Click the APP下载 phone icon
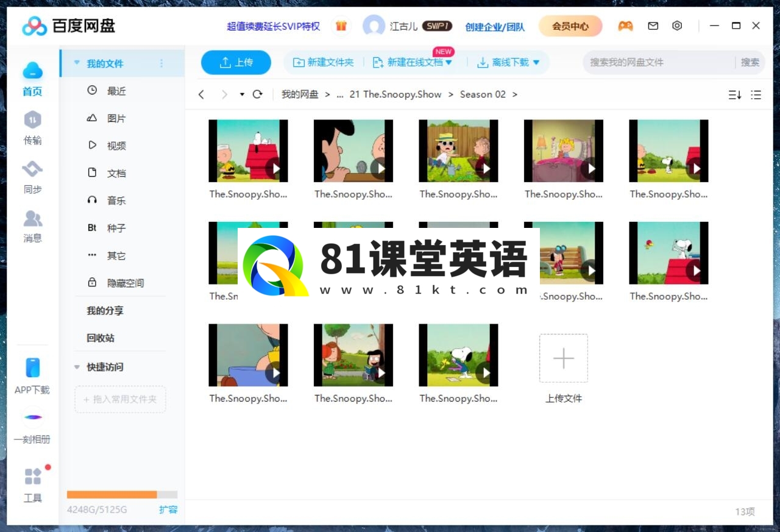Image resolution: width=780 pixels, height=532 pixels. (32, 367)
